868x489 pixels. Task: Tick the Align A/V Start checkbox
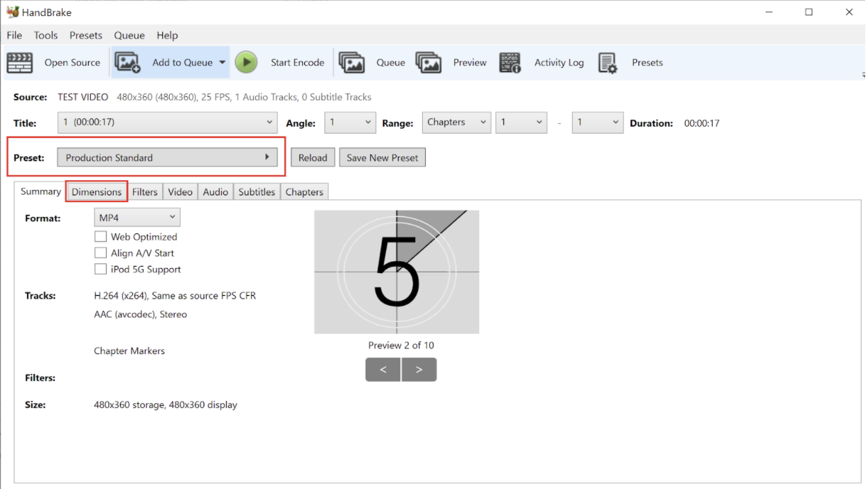tap(101, 253)
